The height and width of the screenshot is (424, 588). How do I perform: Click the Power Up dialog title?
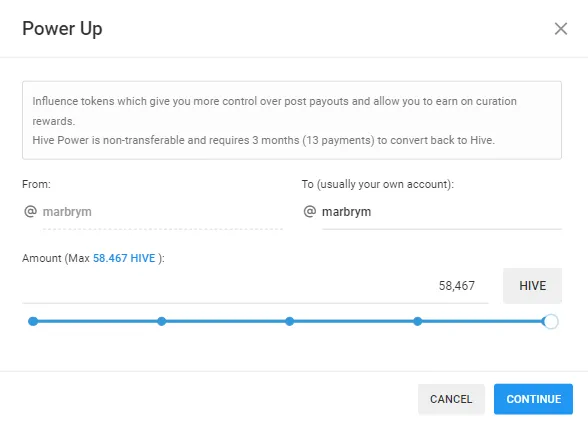tap(62, 29)
